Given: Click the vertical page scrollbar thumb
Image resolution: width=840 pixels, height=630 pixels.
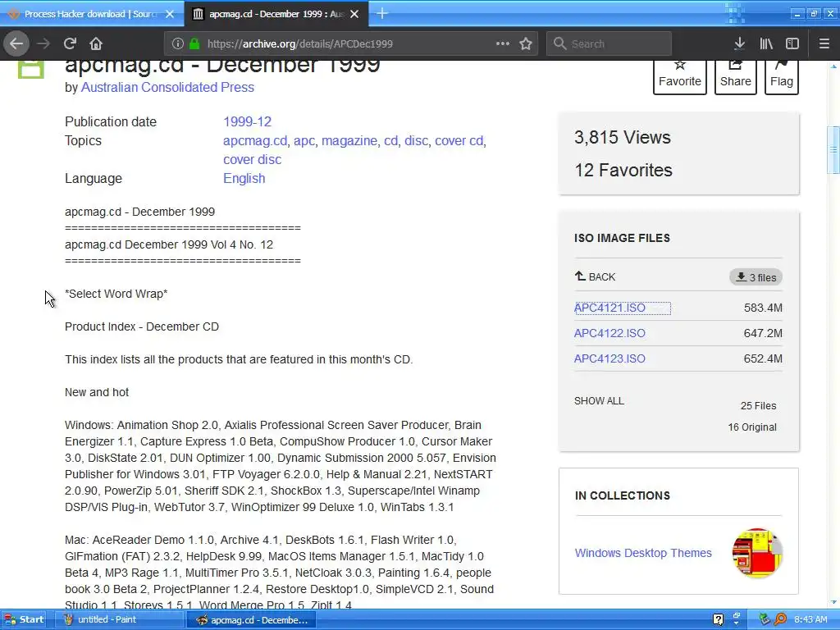Looking at the screenshot, I should [x=833, y=150].
